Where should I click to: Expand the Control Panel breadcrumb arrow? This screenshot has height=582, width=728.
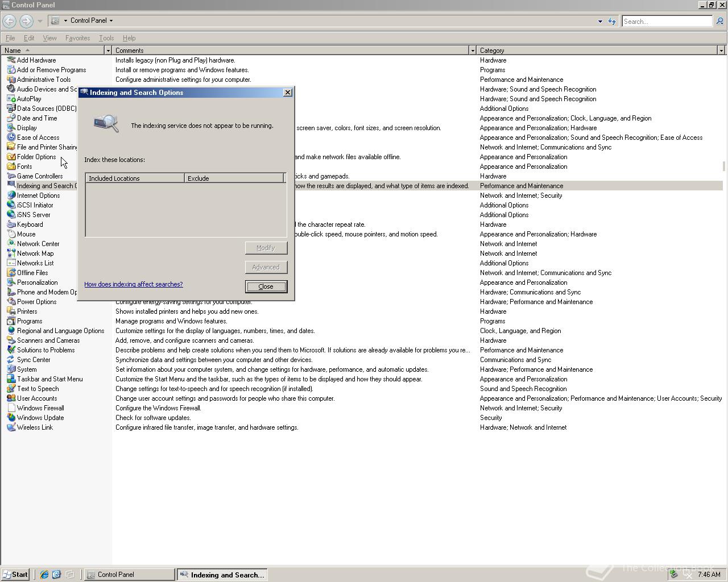[111, 20]
